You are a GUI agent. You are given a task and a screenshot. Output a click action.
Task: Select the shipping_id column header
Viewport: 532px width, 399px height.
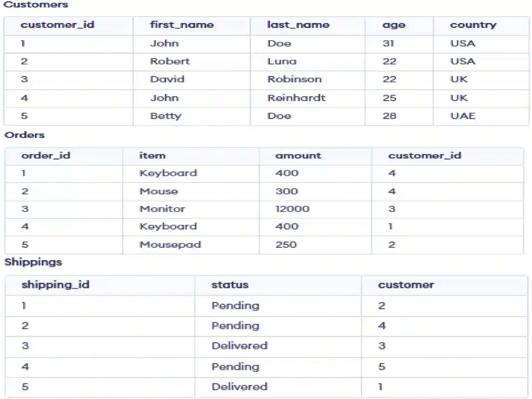click(56, 285)
